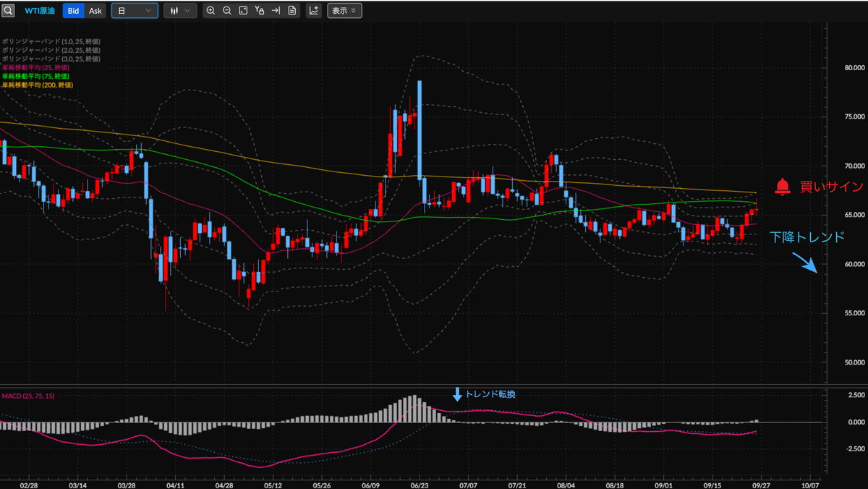This screenshot has height=489, width=868.
Task: Switch price to Bid
Action: pyautogui.click(x=73, y=11)
